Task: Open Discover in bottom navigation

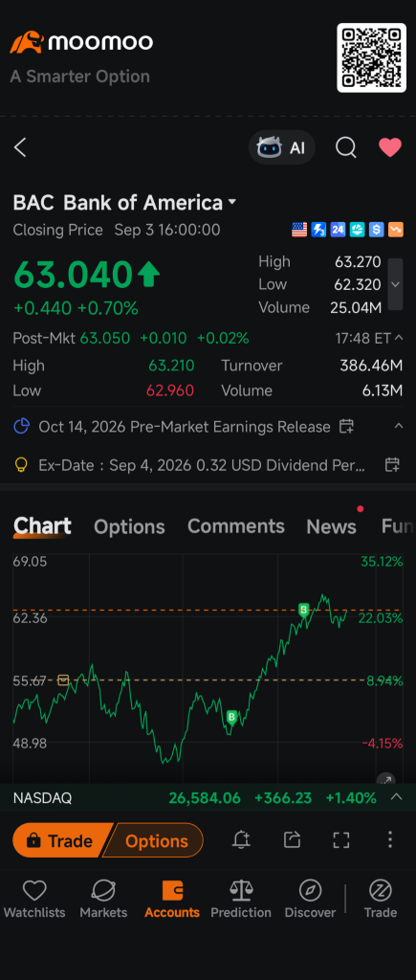Action: [x=310, y=900]
